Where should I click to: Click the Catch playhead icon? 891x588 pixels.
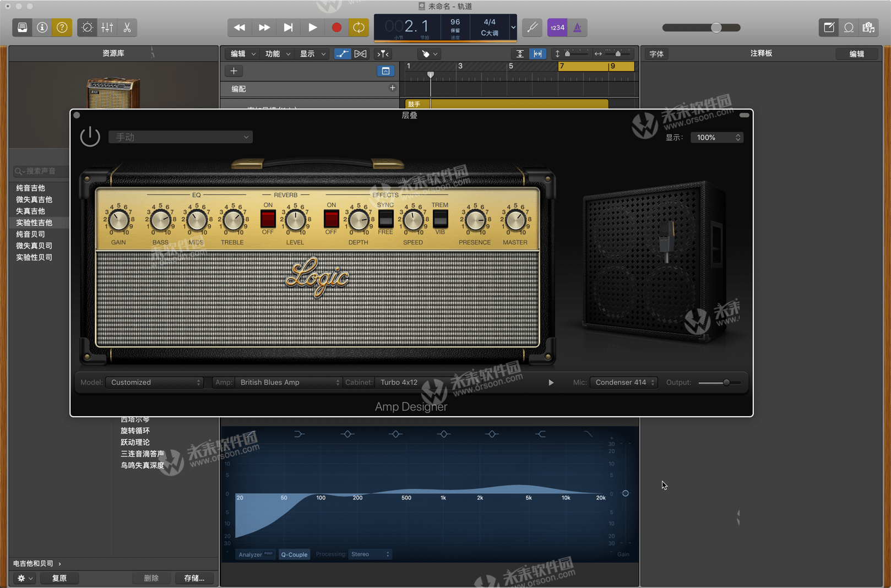pos(383,54)
